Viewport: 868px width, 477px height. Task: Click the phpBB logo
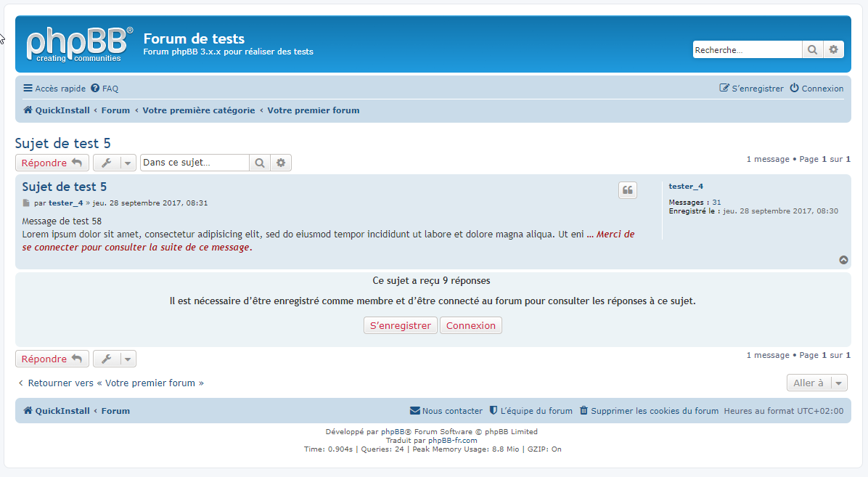(80, 44)
